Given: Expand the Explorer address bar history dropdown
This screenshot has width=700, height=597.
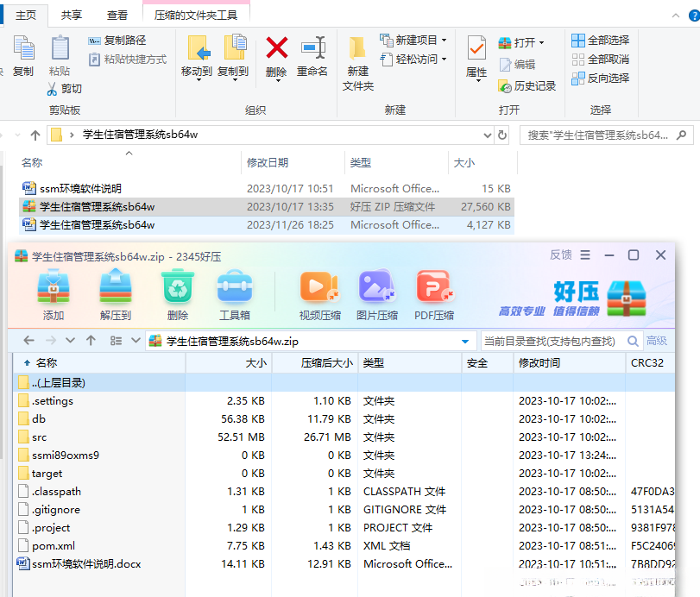Looking at the screenshot, I should [x=488, y=135].
